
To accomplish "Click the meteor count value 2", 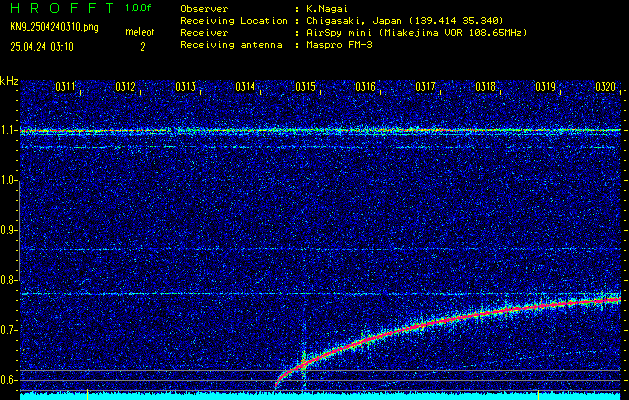I will 142,47.
